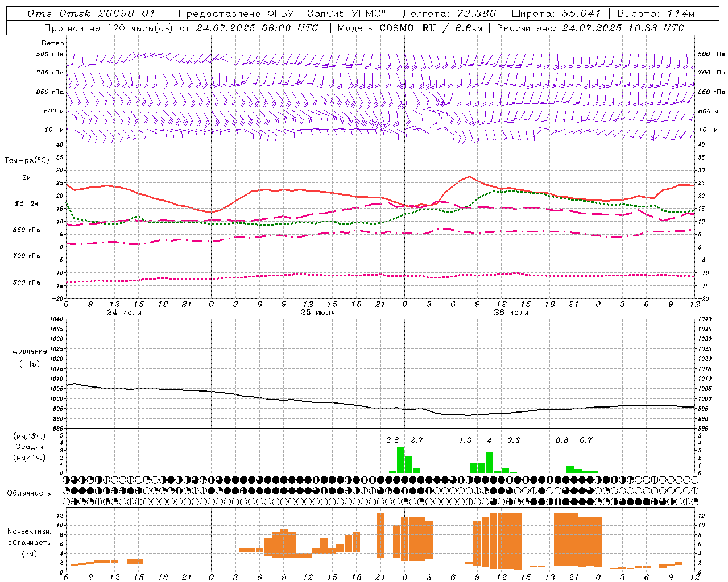This screenshot has width=728, height=582.
Task: Select the 1.3 precipitation total value
Action: [465, 440]
